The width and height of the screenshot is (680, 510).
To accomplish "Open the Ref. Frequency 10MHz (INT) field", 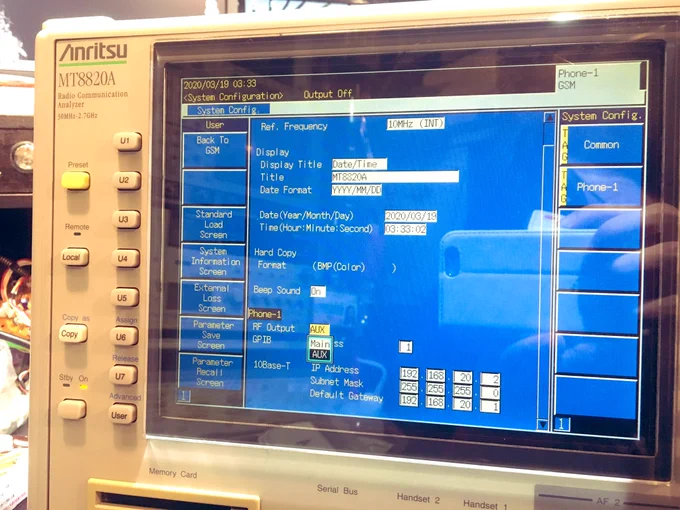I will point(415,124).
